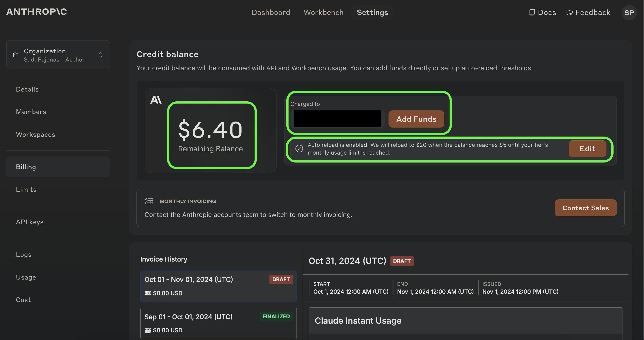The image size is (644, 340).
Task: Click the Edit auto reload button
Action: point(587,149)
